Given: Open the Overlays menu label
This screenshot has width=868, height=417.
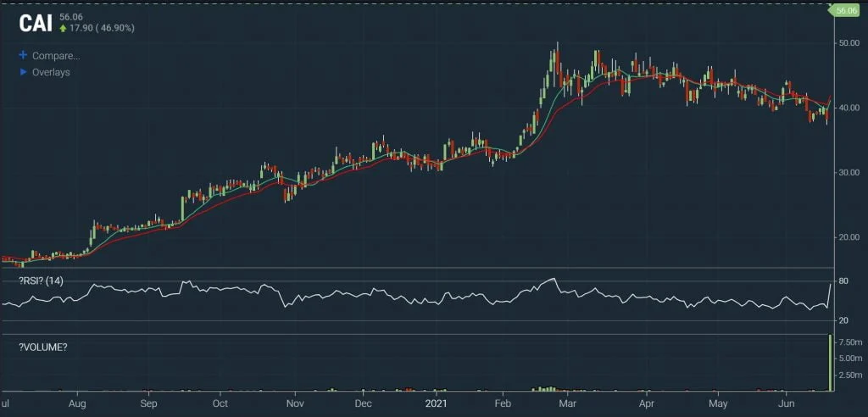Looking at the screenshot, I should [x=51, y=73].
